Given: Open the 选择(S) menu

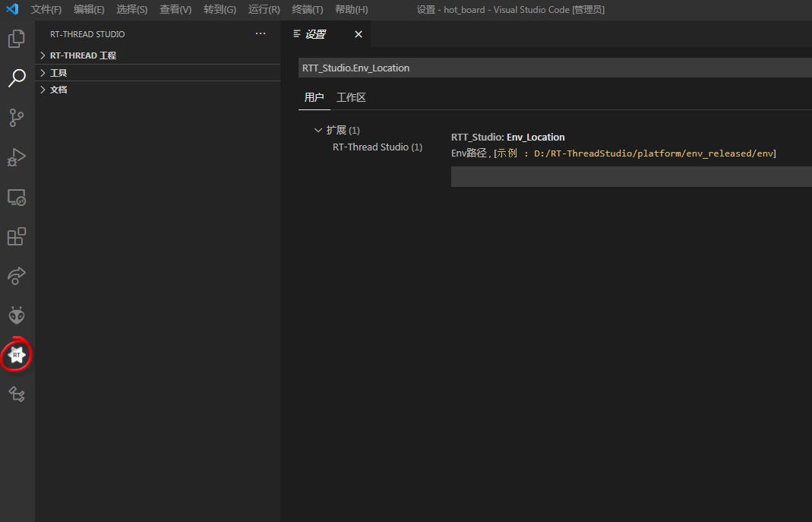Looking at the screenshot, I should 132,9.
